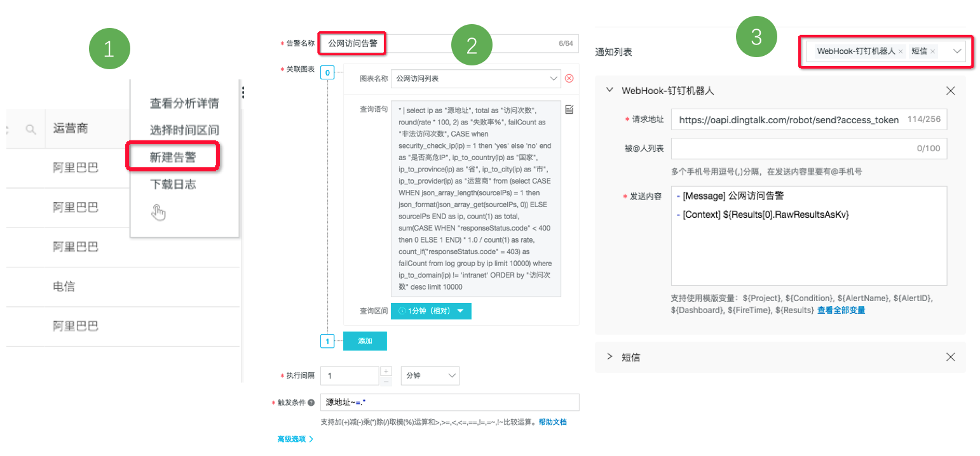Remove associated chart with red circle X
The height and width of the screenshot is (456, 980).
569,79
